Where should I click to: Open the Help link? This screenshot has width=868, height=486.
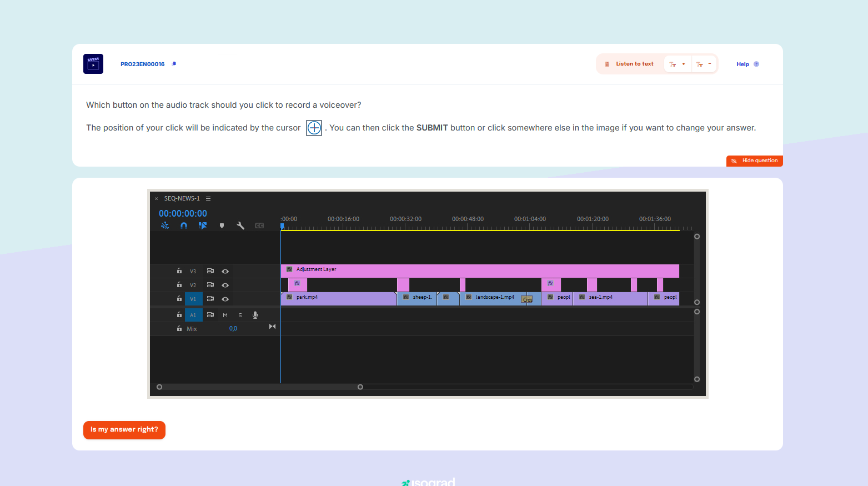point(747,64)
